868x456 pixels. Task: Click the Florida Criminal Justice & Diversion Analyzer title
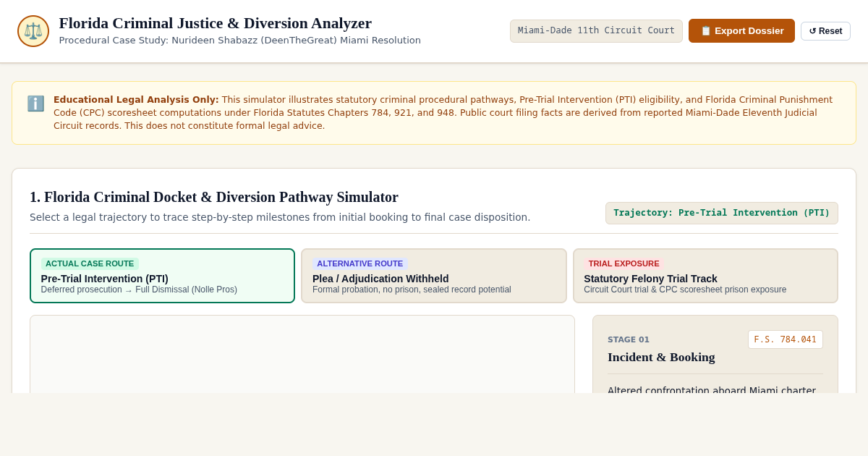point(216,23)
